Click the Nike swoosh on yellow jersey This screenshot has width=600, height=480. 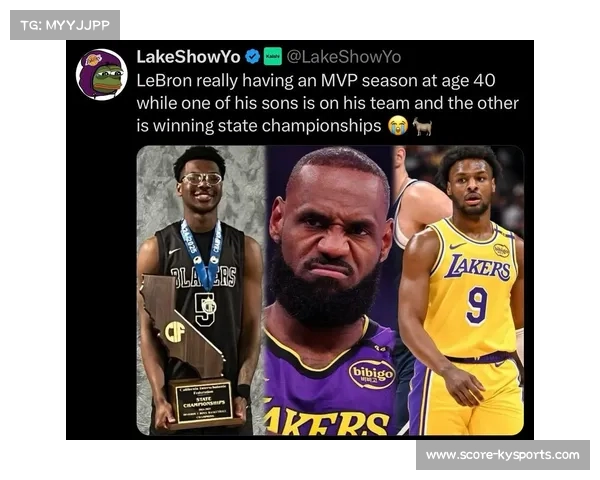click(457, 245)
